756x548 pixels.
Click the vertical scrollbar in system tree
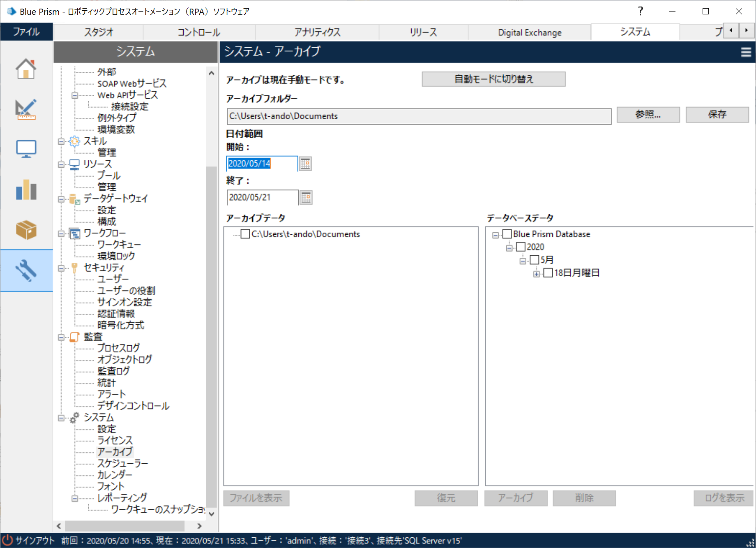click(x=211, y=336)
